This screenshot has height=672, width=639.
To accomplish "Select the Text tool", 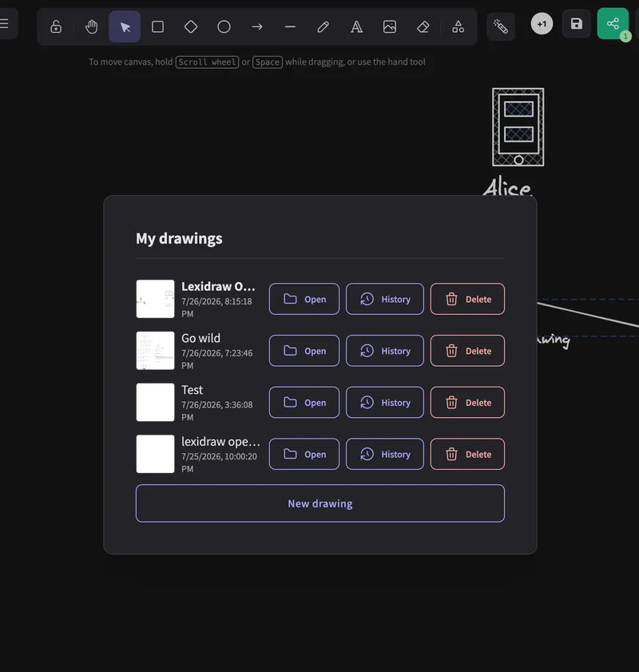I will click(356, 27).
